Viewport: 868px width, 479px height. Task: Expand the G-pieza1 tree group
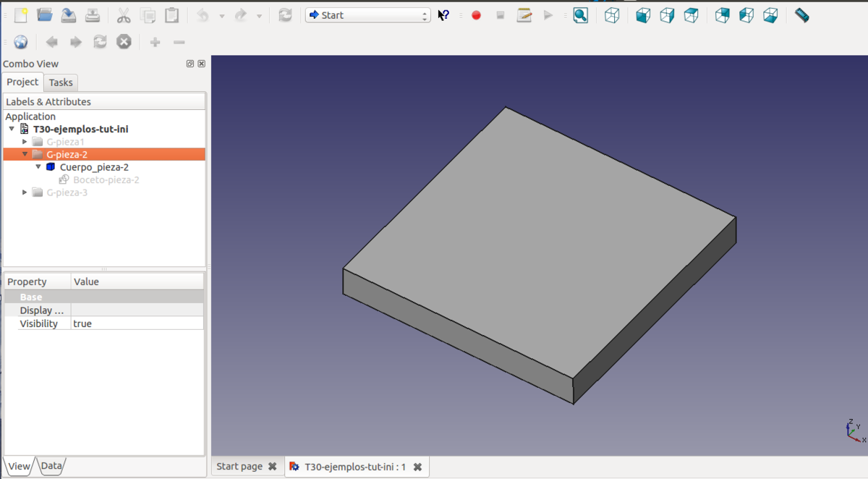(x=25, y=142)
